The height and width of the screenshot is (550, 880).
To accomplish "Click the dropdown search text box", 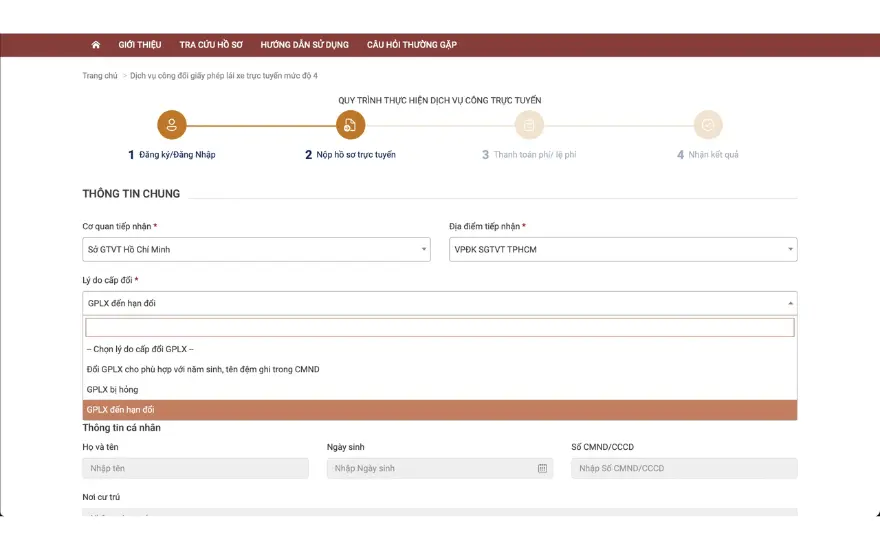I will click(x=440, y=327).
